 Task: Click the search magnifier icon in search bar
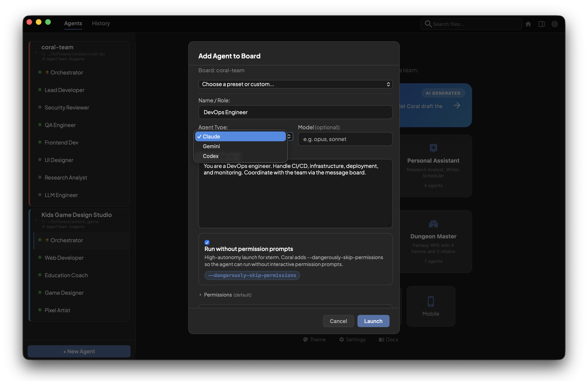point(428,24)
